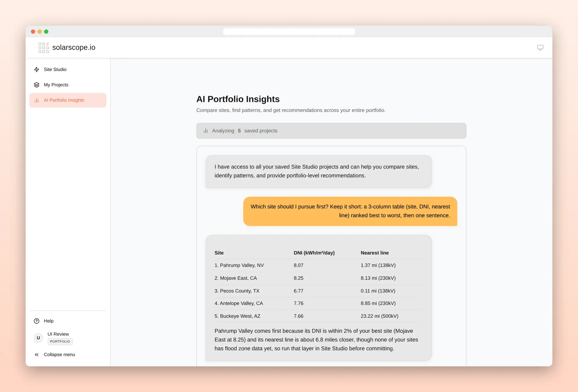Click the DNI value 6.77
Viewport: 578px width, 392px height.
(x=299, y=291)
